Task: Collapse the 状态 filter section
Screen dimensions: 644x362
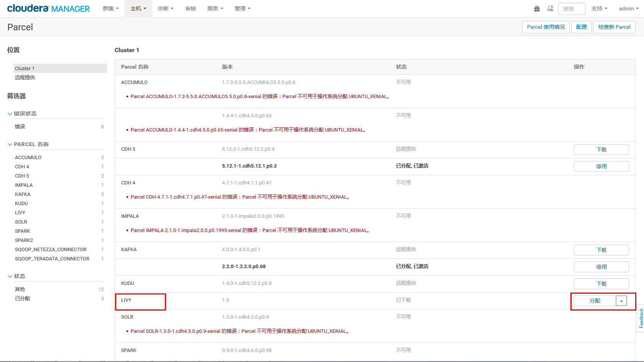Action: pyautogui.click(x=16, y=276)
